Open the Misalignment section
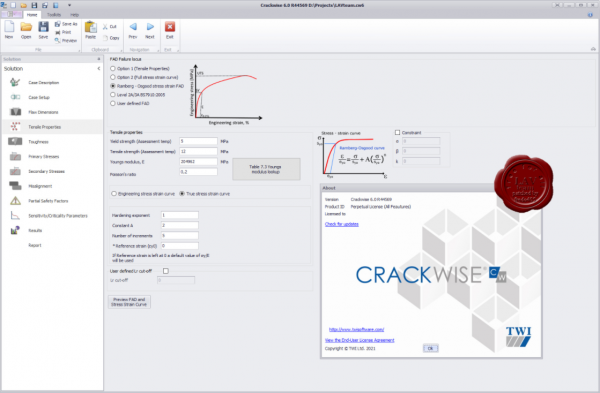 pyautogui.click(x=40, y=186)
